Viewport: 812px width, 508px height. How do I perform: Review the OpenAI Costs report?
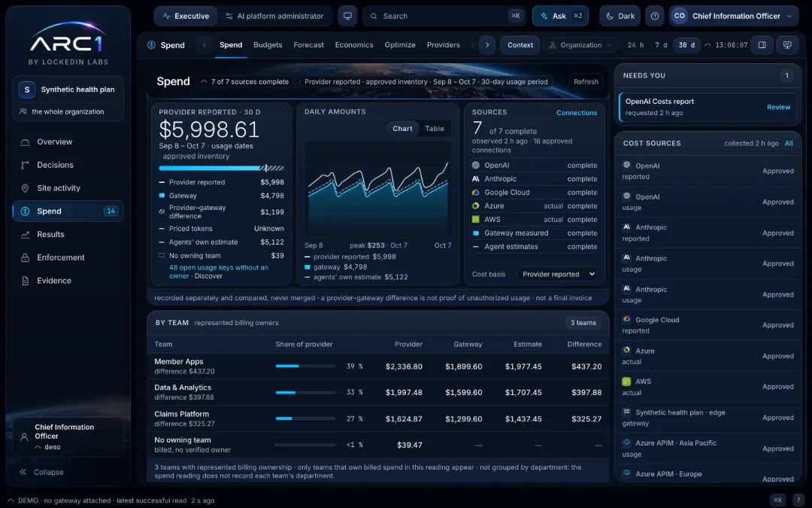(778, 108)
